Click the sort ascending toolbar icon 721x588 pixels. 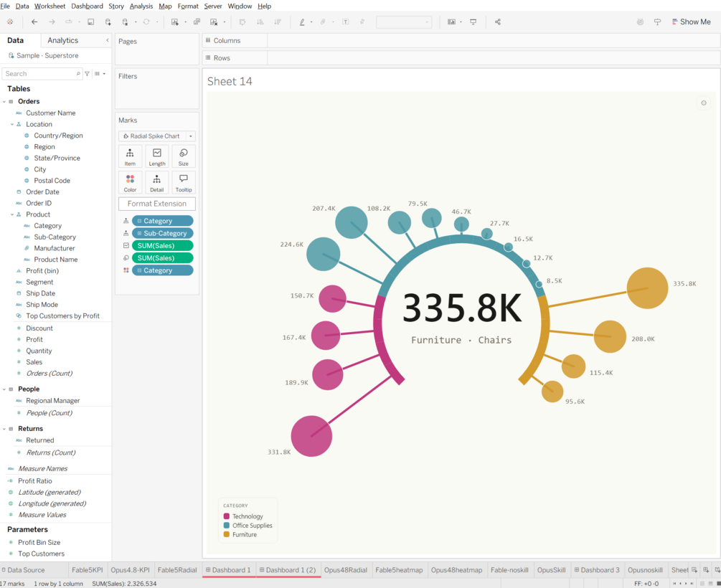tap(260, 22)
